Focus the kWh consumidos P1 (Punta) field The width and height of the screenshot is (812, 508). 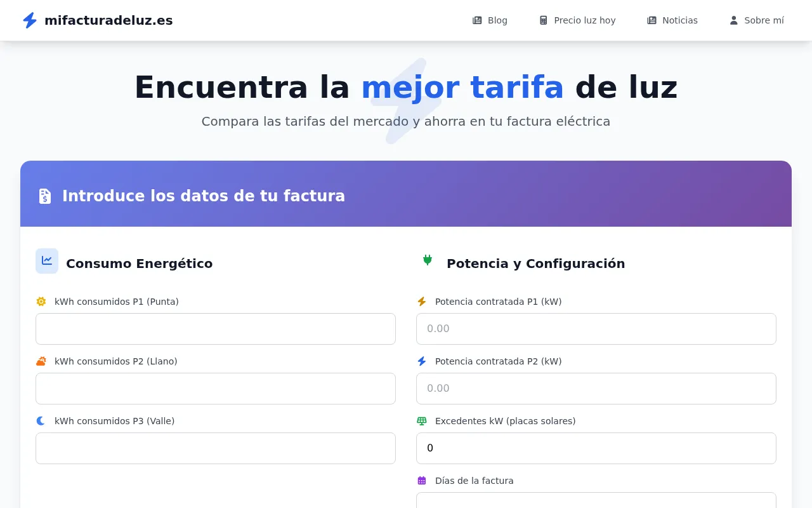[216, 329]
